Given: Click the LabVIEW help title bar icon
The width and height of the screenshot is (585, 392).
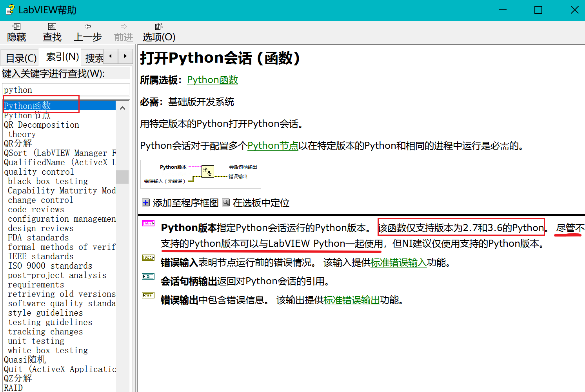Looking at the screenshot, I should [10, 10].
